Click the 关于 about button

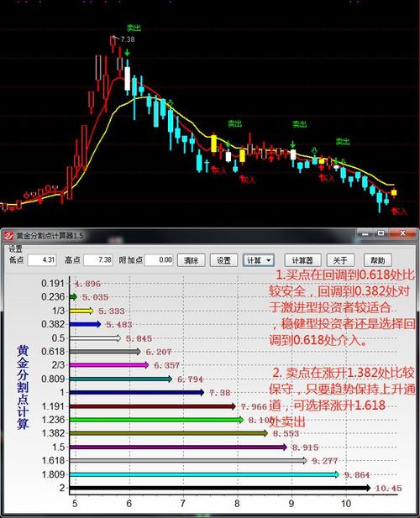click(340, 260)
